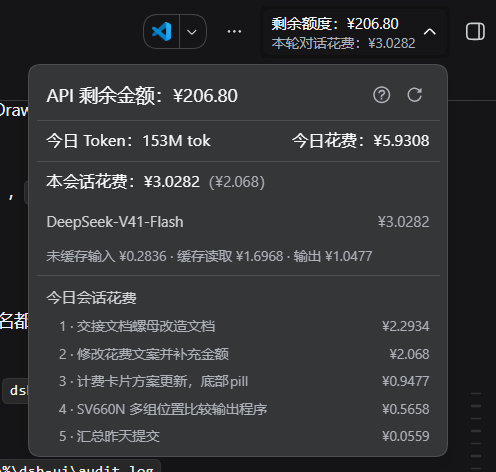Image resolution: width=496 pixels, height=472 pixels.
Task: Open session 1 交接文档螺母改造文档
Action: pyautogui.click(x=137, y=326)
